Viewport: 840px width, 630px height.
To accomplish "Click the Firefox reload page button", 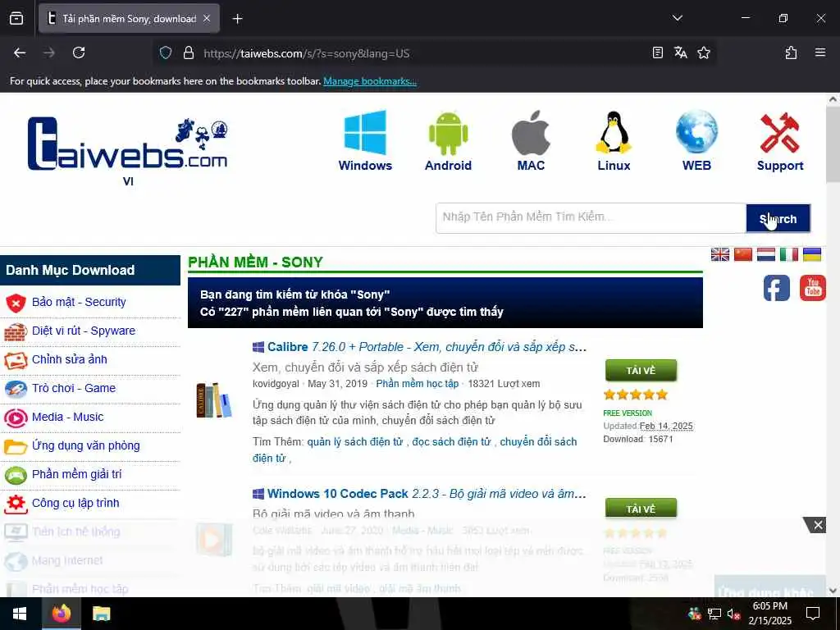I will pos(79,52).
